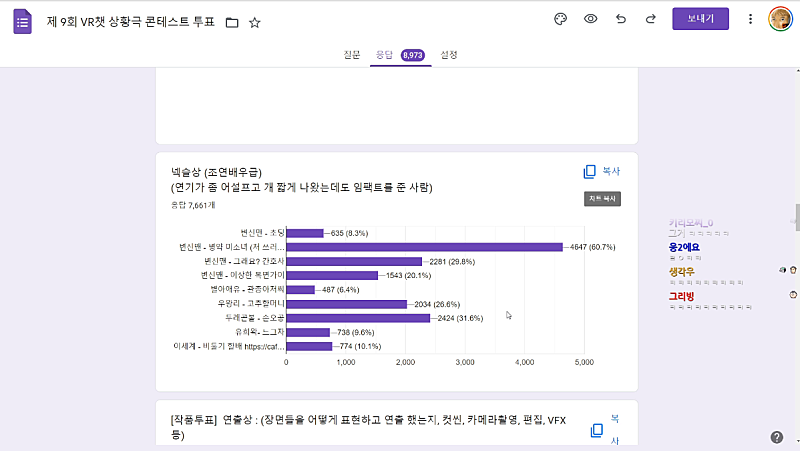Select the 응답 tab
The width and height of the screenshot is (800, 451).
click(384, 55)
